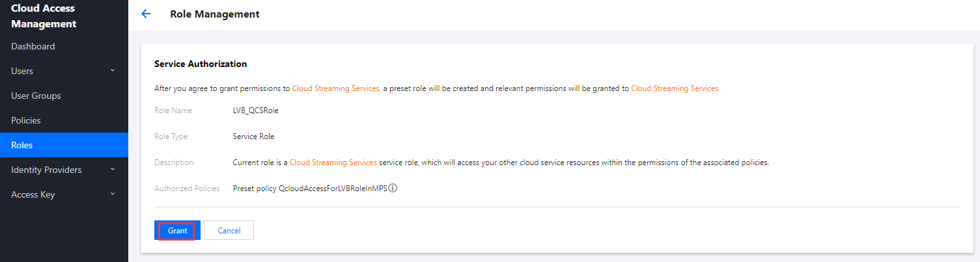The width and height of the screenshot is (980, 262).
Task: Select the Users label in the sidebar
Action: coord(22,71)
